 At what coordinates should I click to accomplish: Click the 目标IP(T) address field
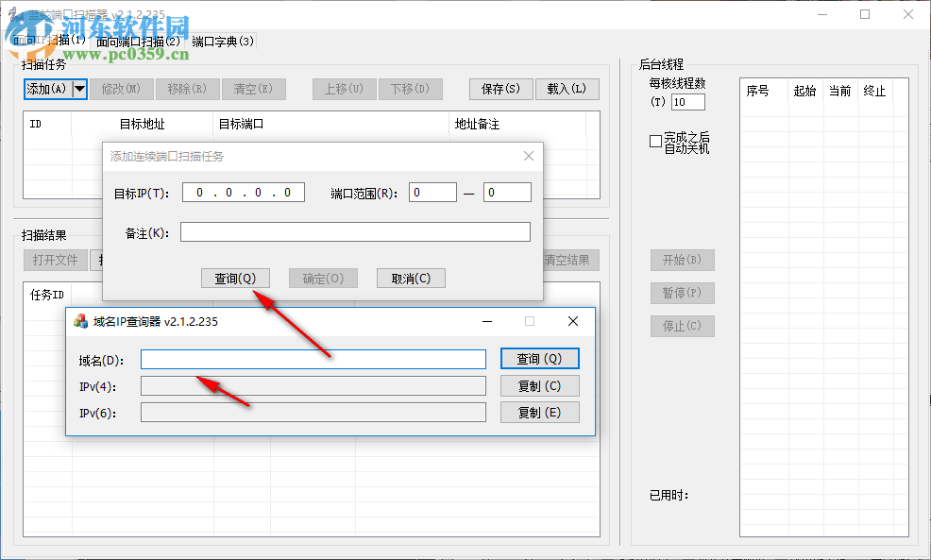click(244, 193)
